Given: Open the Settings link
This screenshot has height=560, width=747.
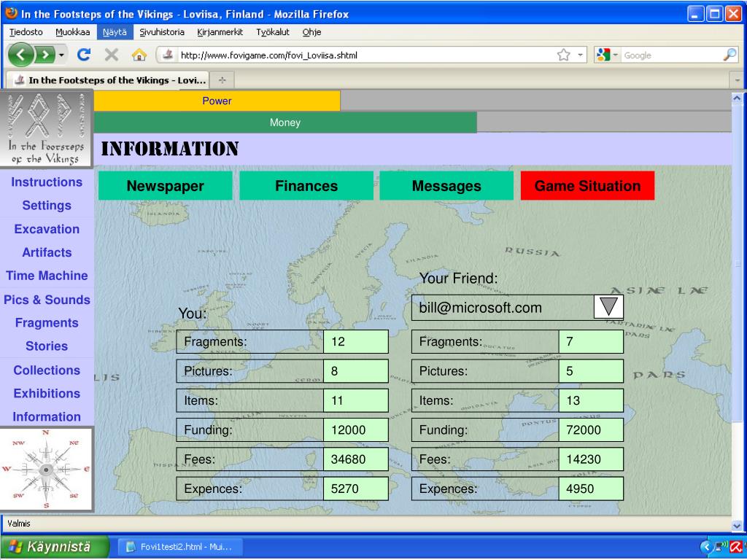Looking at the screenshot, I should (x=47, y=205).
